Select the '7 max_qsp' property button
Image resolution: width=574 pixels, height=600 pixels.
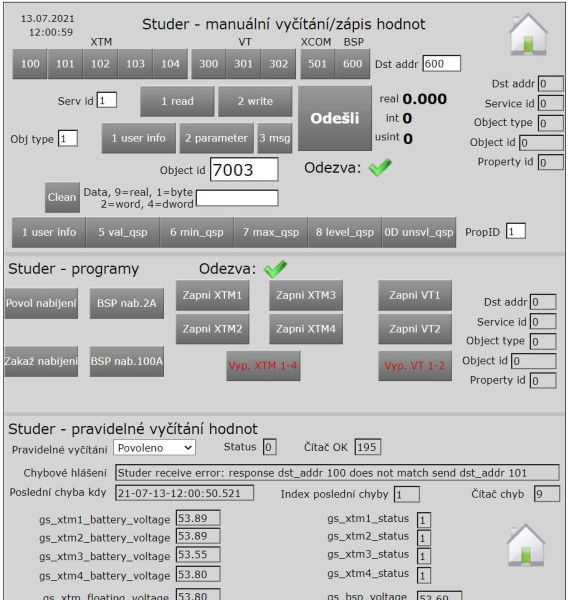pyautogui.click(x=271, y=232)
